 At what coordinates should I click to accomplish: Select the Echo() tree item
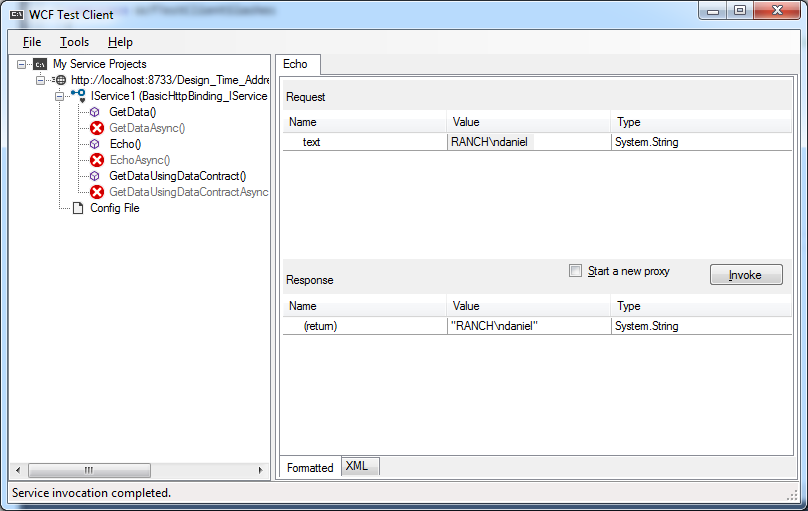coord(125,144)
